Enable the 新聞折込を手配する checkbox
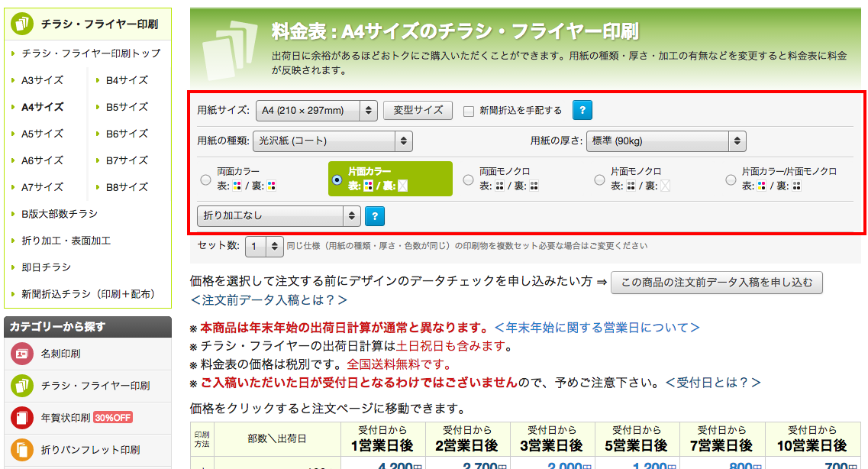The width and height of the screenshot is (868, 469). (469, 111)
